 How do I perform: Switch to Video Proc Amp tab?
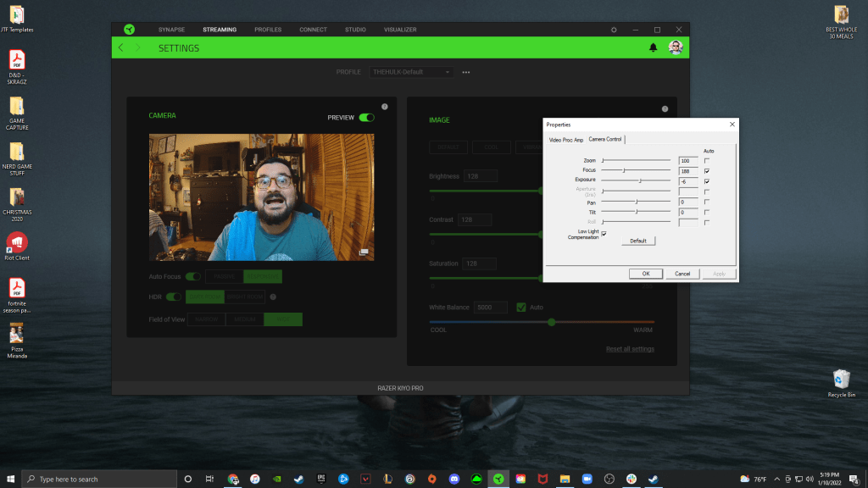(565, 139)
